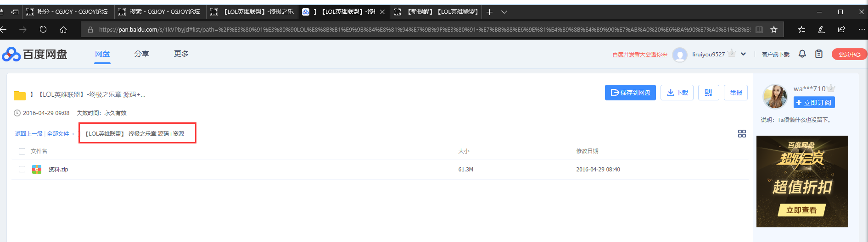Check the select-all files checkbox

pyautogui.click(x=22, y=151)
